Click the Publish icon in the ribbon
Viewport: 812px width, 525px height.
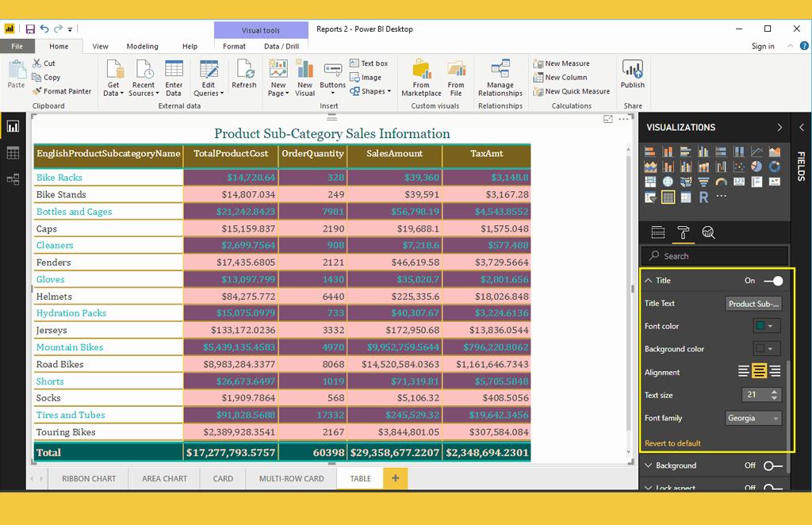[x=632, y=75]
